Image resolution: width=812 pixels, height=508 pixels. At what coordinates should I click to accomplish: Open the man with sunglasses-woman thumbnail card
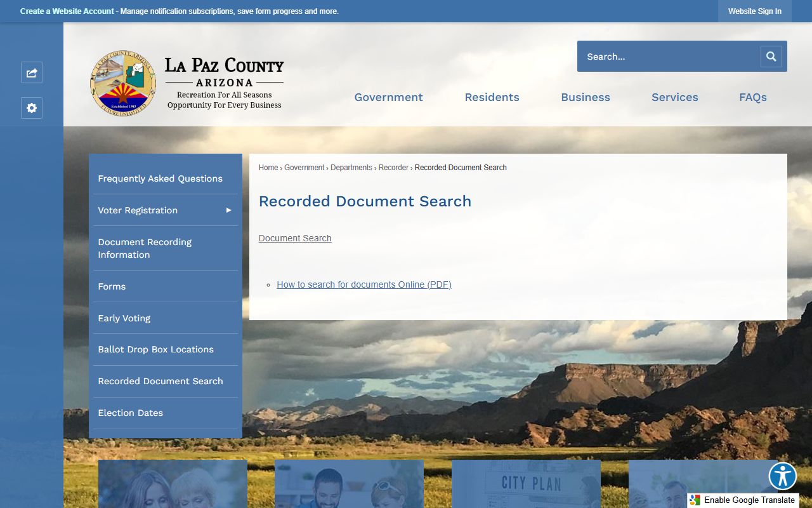349,484
